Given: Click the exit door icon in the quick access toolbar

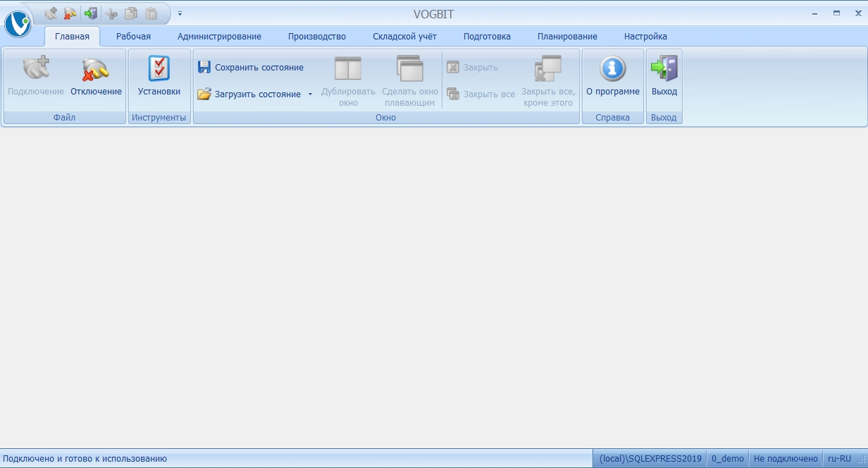Looking at the screenshot, I should (x=90, y=13).
